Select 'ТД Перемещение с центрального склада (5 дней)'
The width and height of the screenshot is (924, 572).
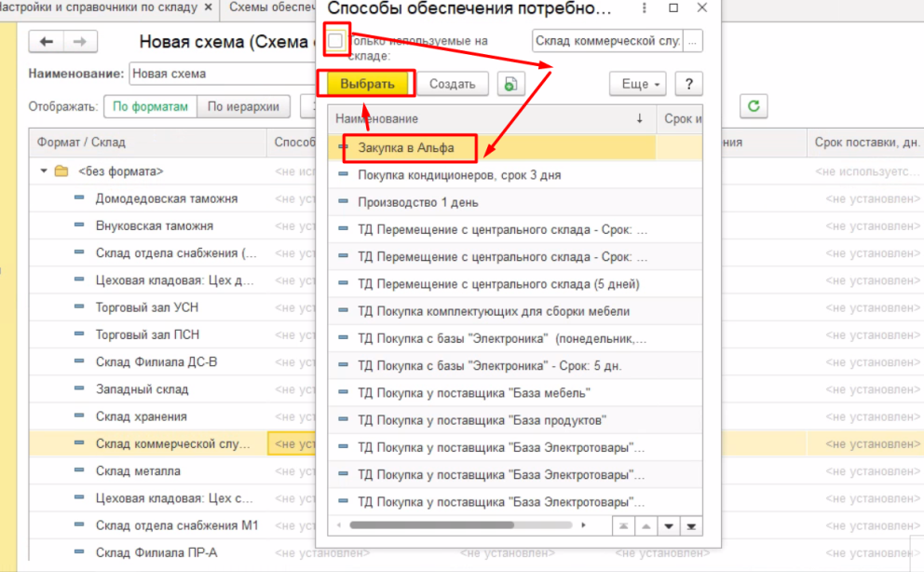516,284
